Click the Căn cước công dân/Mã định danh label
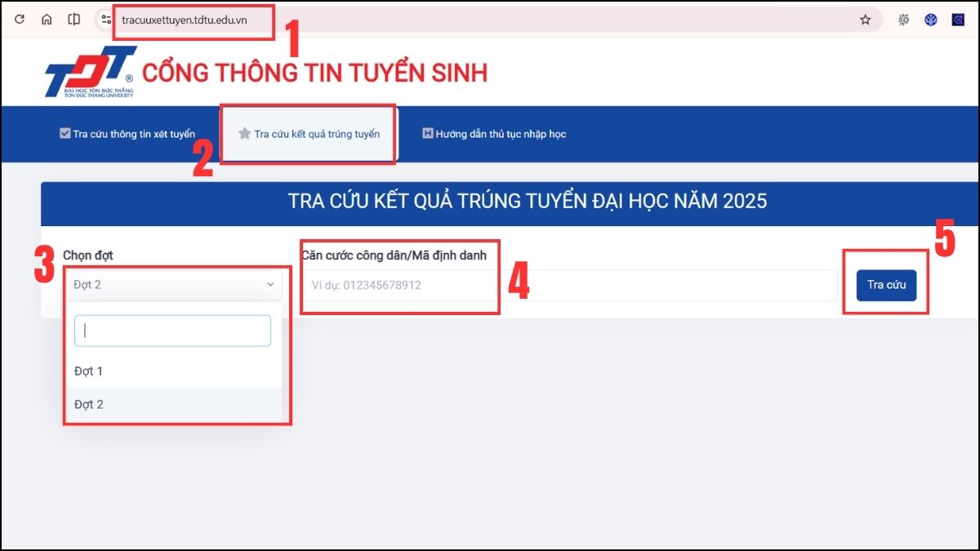 pyautogui.click(x=394, y=256)
